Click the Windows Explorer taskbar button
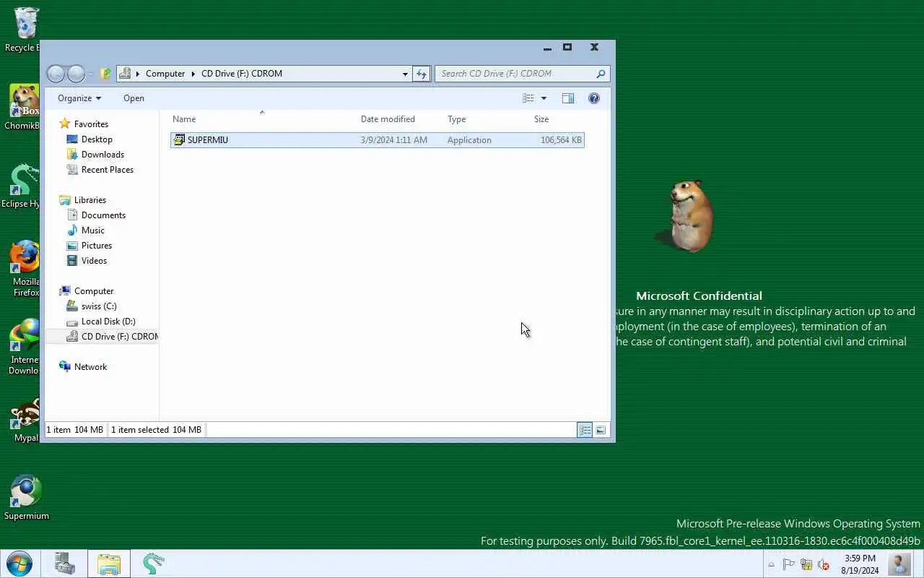 tap(109, 564)
